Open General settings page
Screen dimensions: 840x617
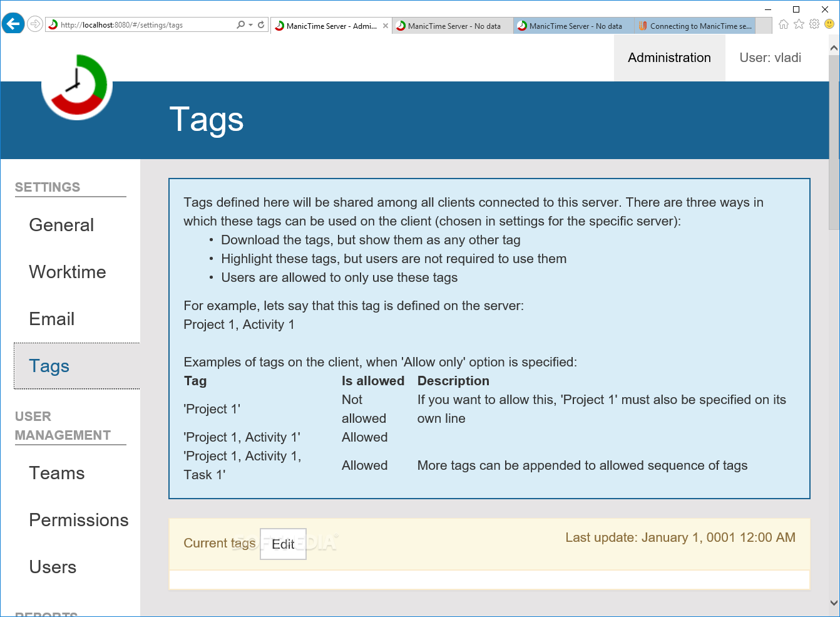tap(61, 225)
